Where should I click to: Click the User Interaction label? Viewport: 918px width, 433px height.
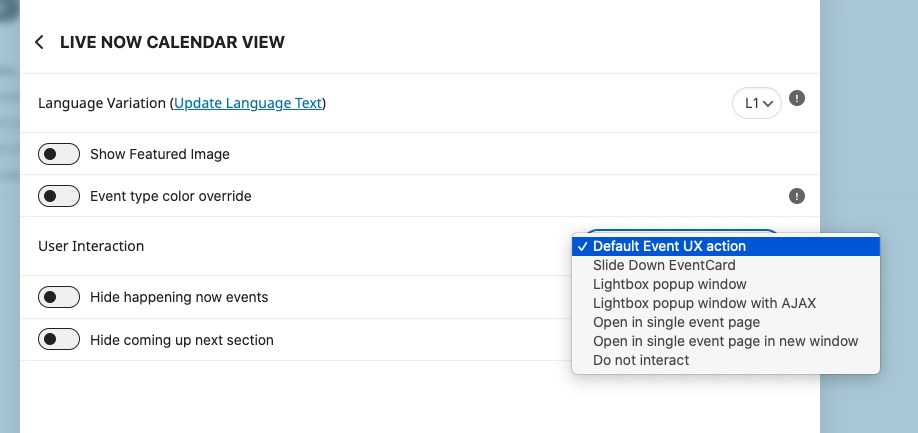coord(91,246)
